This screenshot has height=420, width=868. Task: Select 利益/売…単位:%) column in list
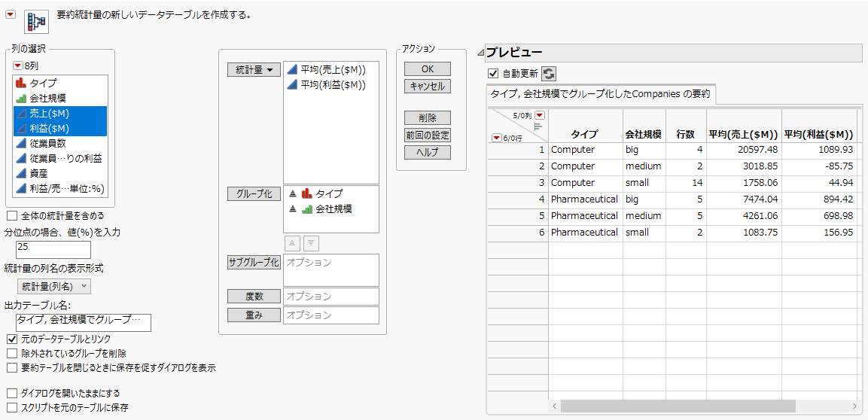pyautogui.click(x=60, y=188)
